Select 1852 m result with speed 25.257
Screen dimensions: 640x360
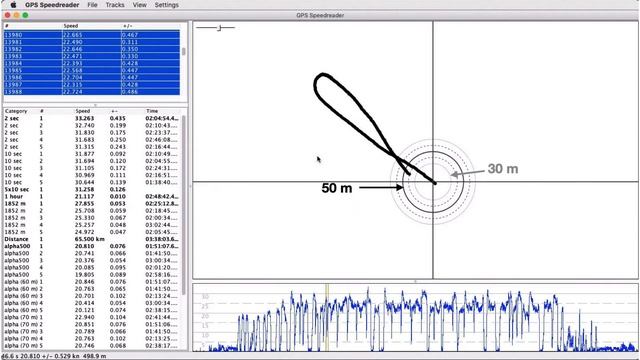point(92,225)
